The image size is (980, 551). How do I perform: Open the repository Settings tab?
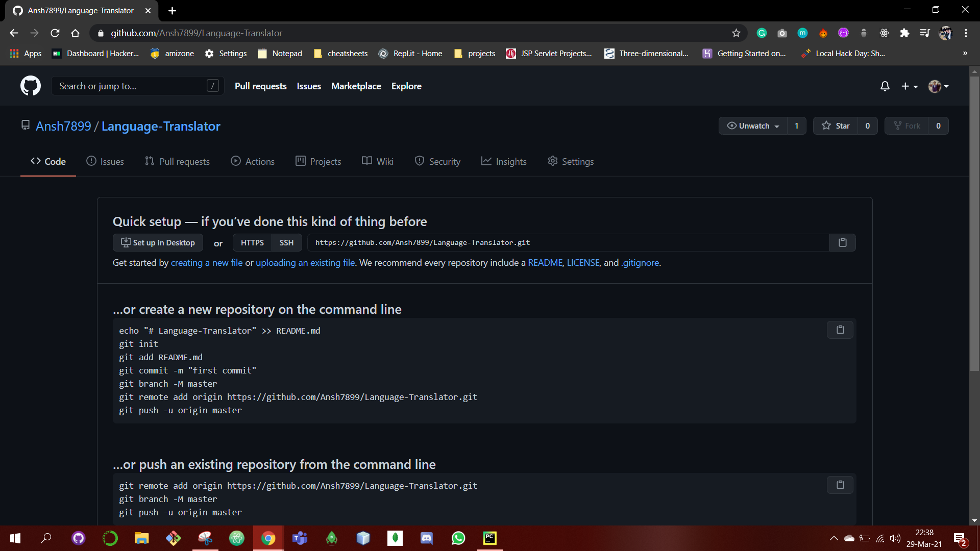pos(571,162)
